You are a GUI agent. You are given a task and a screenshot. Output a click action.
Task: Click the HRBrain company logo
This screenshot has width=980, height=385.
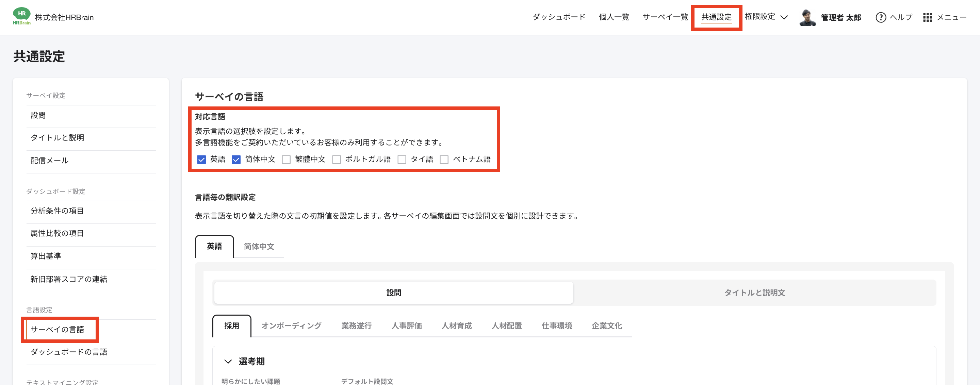pyautogui.click(x=22, y=17)
